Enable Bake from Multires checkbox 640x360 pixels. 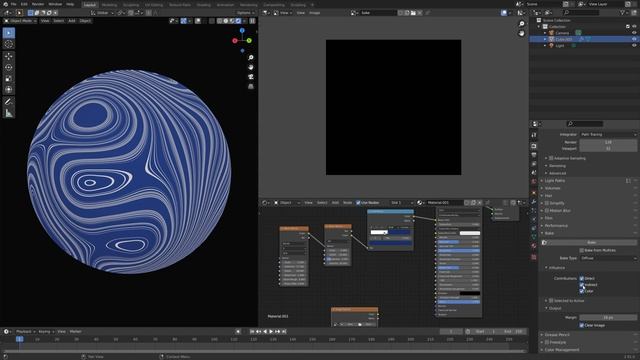[582, 250]
